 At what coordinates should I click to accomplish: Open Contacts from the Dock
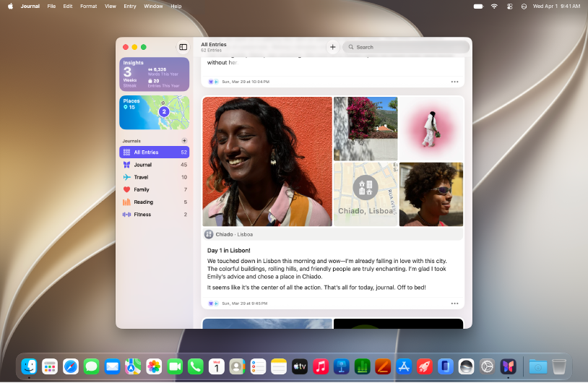pos(237,366)
